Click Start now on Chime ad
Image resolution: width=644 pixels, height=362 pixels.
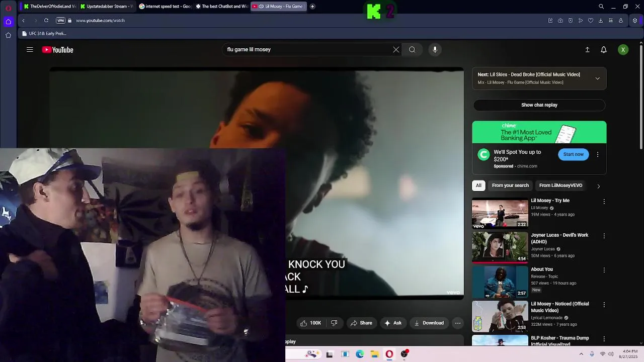coord(574,154)
